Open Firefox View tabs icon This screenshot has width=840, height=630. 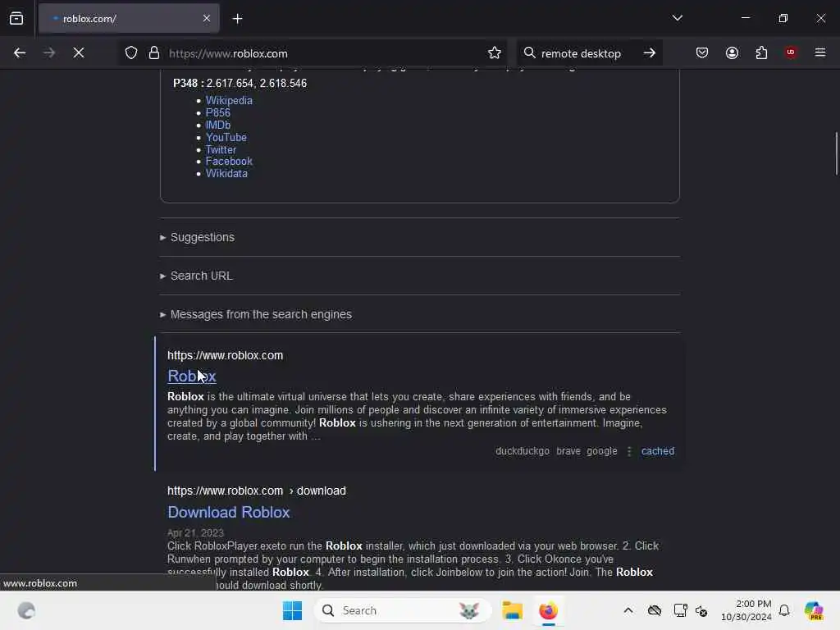[16, 18]
